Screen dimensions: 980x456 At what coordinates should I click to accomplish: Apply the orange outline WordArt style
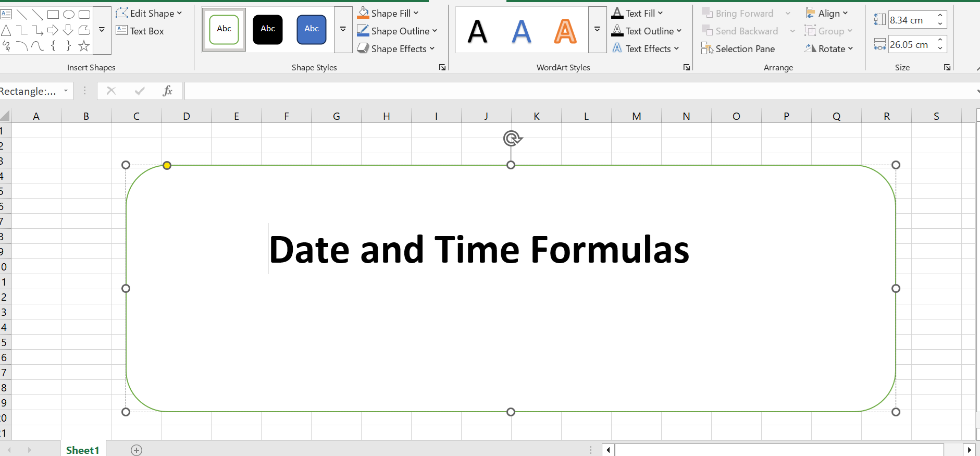(565, 31)
